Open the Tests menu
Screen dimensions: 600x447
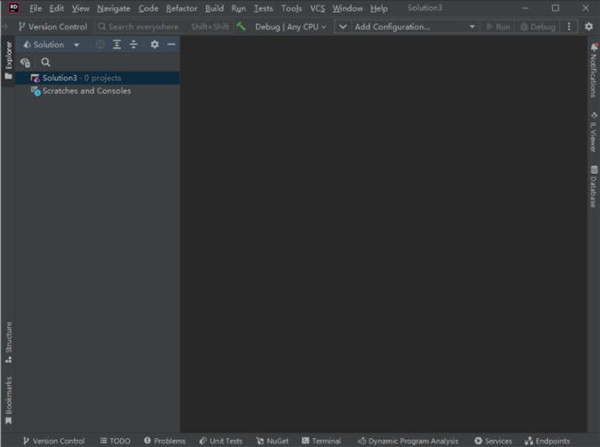(x=264, y=8)
